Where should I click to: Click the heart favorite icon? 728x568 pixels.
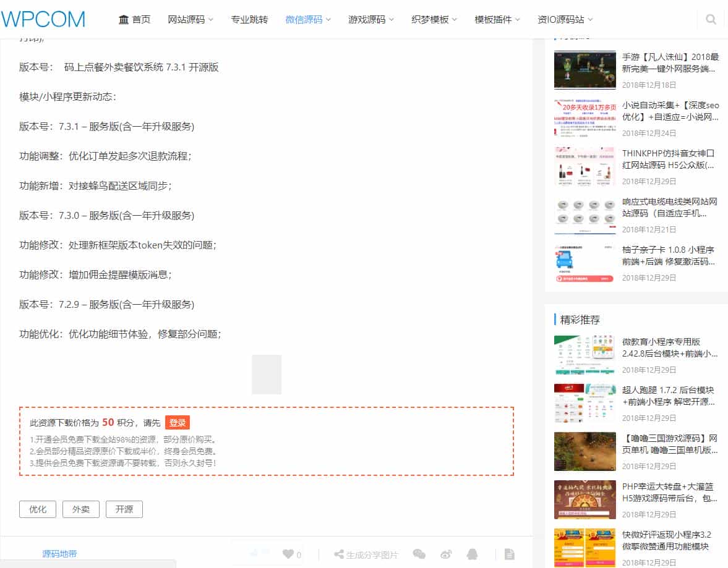pyautogui.click(x=286, y=554)
